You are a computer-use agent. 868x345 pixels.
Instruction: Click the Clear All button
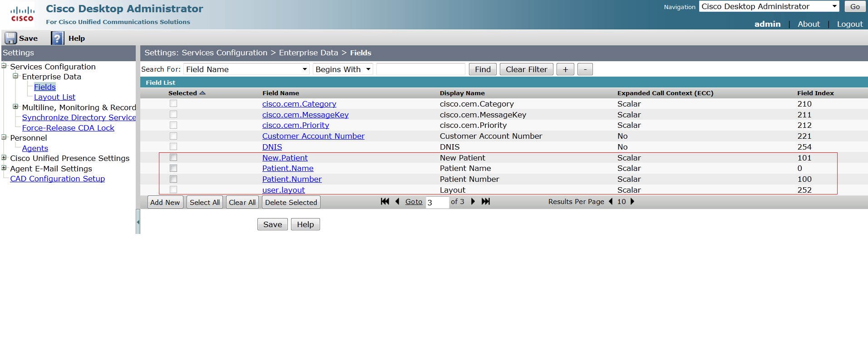click(x=242, y=202)
